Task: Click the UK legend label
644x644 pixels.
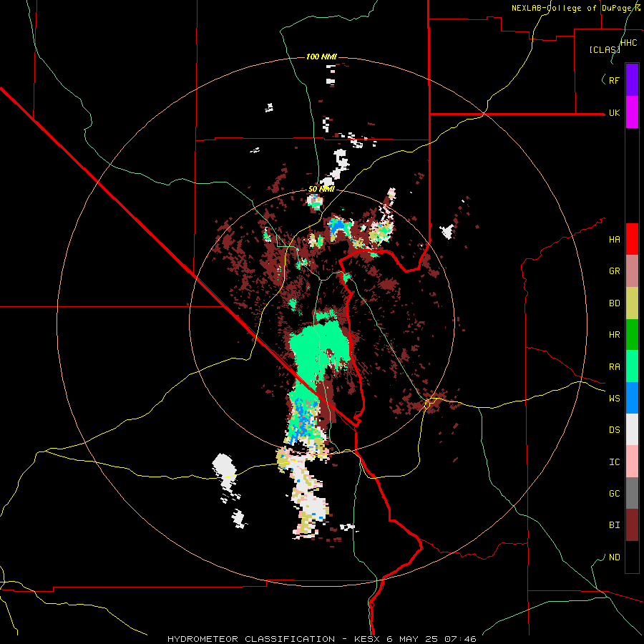Action: pos(615,113)
